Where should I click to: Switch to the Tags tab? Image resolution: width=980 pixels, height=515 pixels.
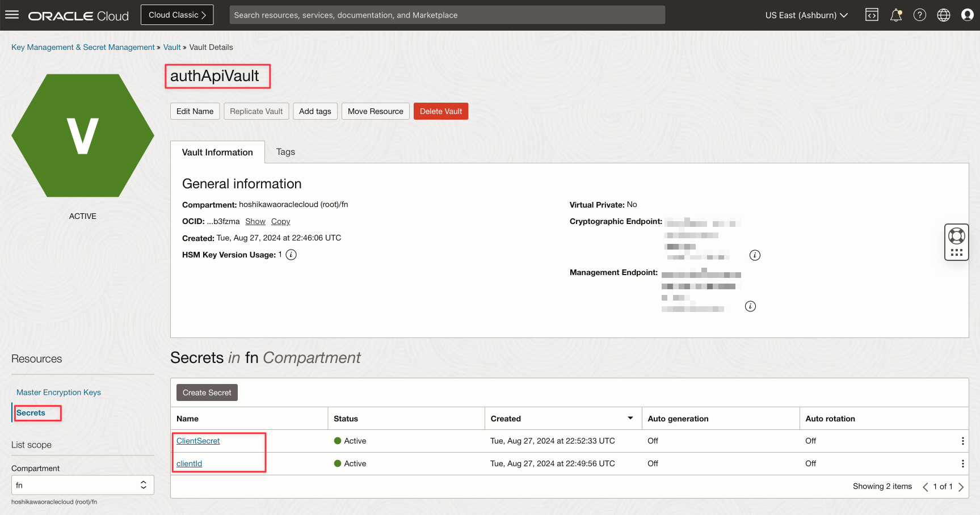pos(285,152)
